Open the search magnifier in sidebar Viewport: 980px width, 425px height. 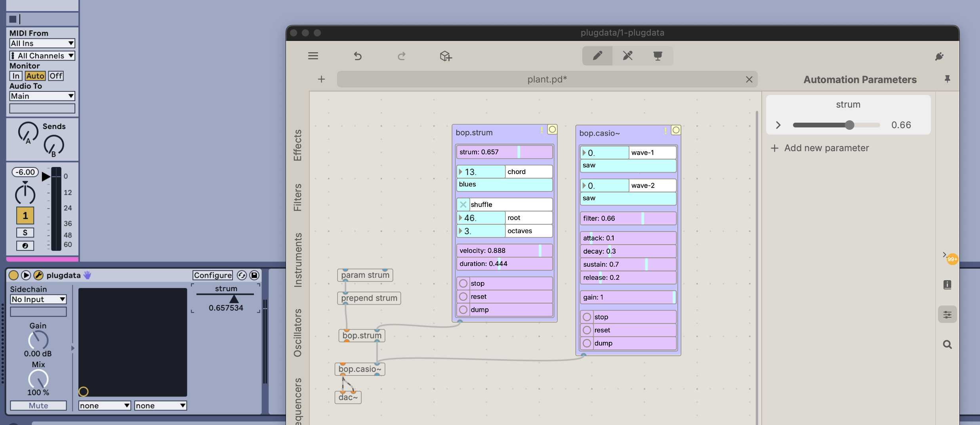coord(947,345)
